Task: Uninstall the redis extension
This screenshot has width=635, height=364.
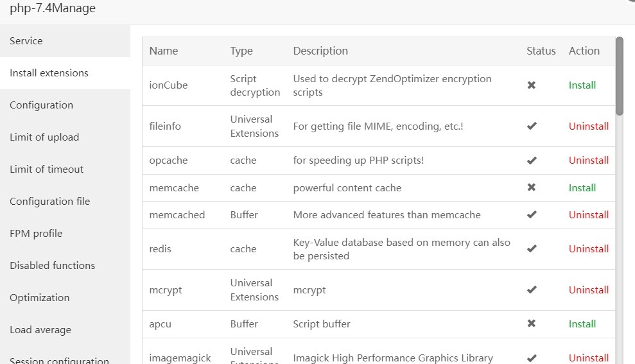Action: (x=589, y=249)
